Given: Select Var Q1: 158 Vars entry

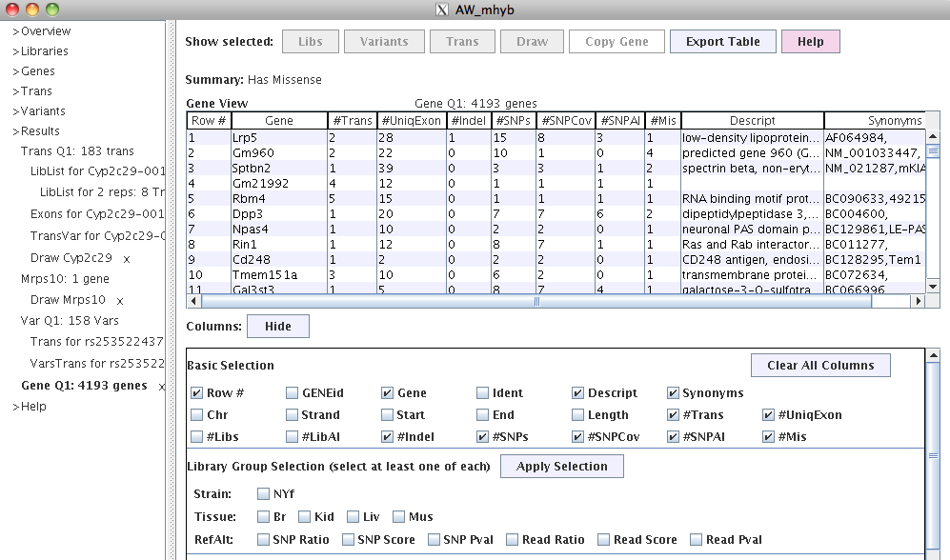Looking at the screenshot, I should coord(71,321).
